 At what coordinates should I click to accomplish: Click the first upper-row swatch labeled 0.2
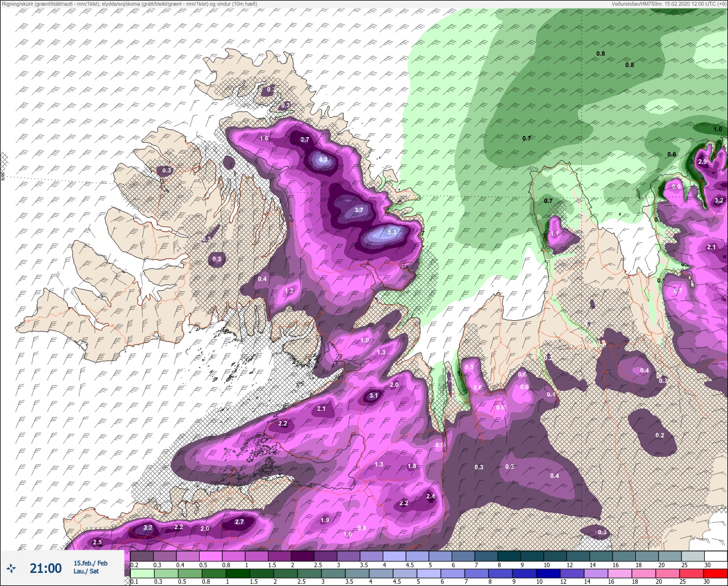[141, 556]
